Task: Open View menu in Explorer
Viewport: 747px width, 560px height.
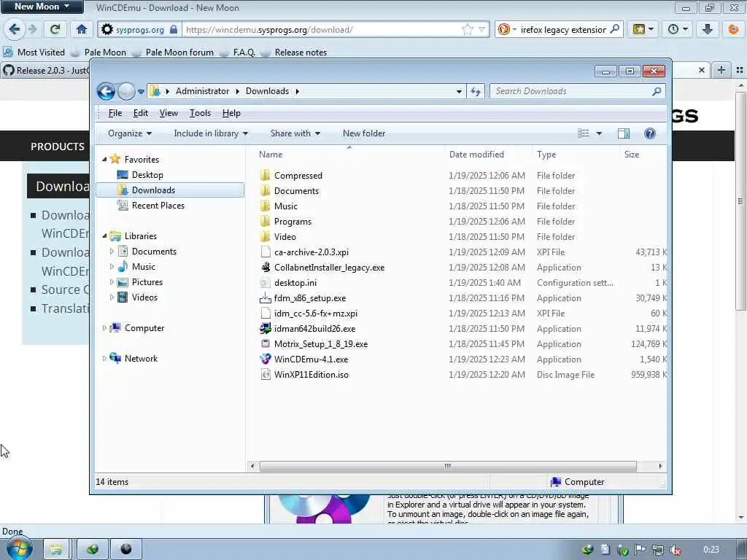Action: 169,113
